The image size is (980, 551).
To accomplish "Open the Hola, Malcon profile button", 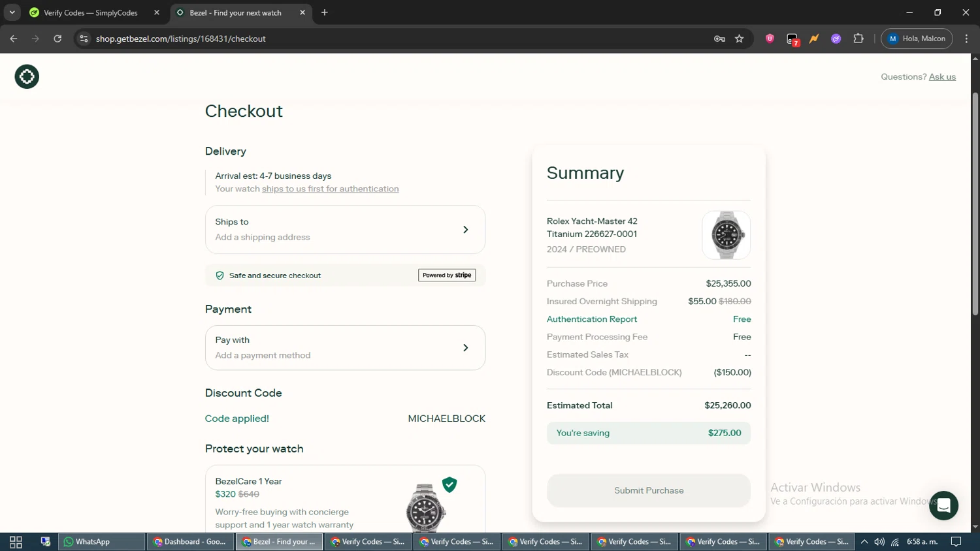I will pos(917,39).
